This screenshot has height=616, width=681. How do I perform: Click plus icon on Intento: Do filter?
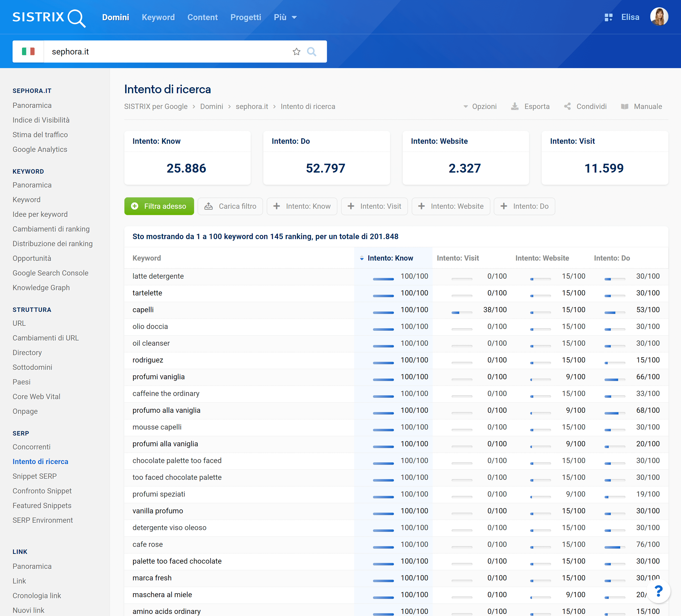pyautogui.click(x=504, y=206)
